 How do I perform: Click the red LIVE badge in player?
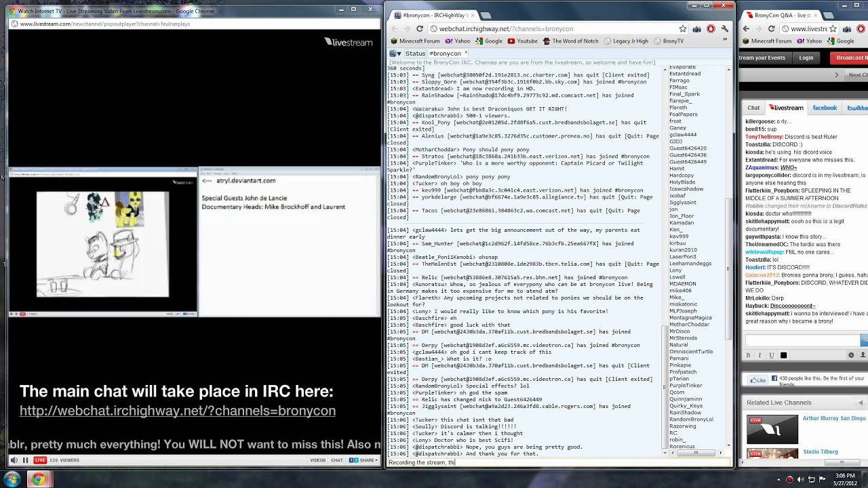[41, 460]
